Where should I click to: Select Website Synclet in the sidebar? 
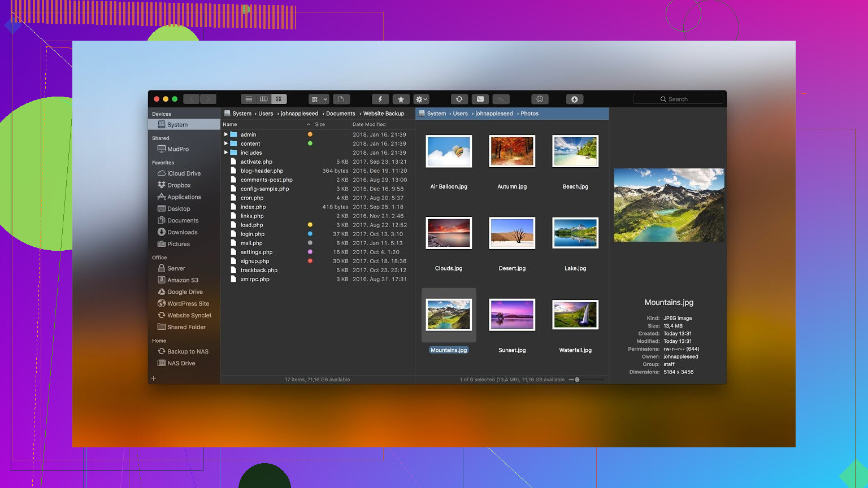click(x=184, y=315)
